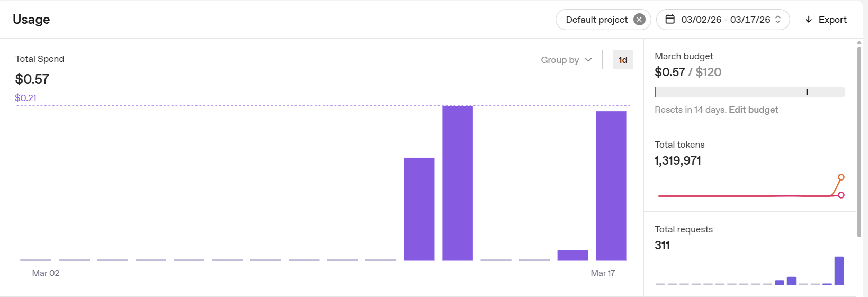Click the 'Resets in 14 days' text
868x297 pixels.
click(x=691, y=110)
